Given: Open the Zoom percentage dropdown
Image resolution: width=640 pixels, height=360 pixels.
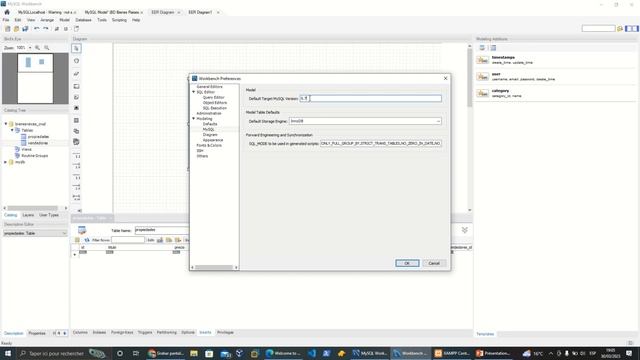Looking at the screenshot, I should tap(30, 48).
